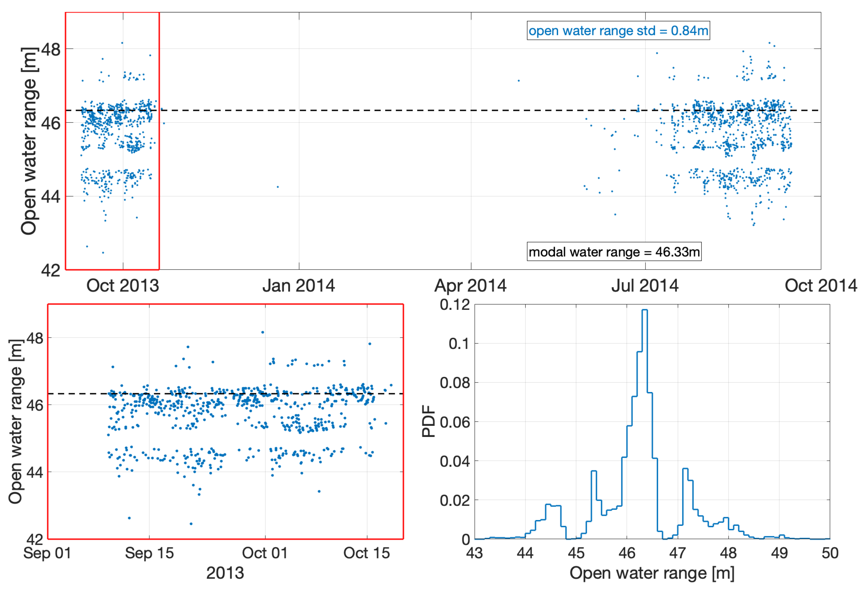Click the 'Sep 01' tick label on zoomed plot

coord(47,553)
